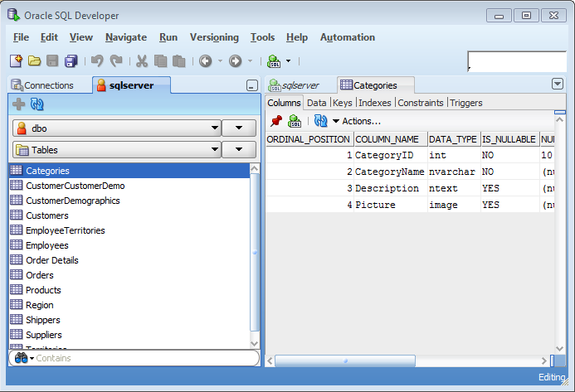575x392 pixels.
Task: Select the Products table
Action: (x=129, y=290)
